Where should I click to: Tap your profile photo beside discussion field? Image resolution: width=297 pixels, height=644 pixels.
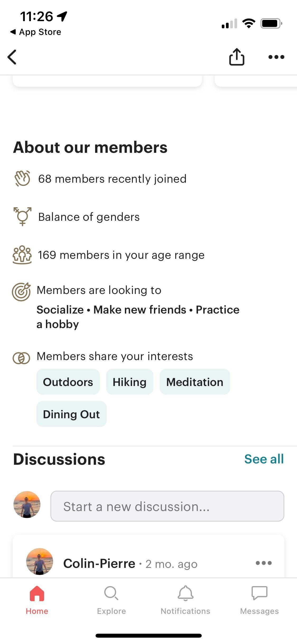coord(27,504)
